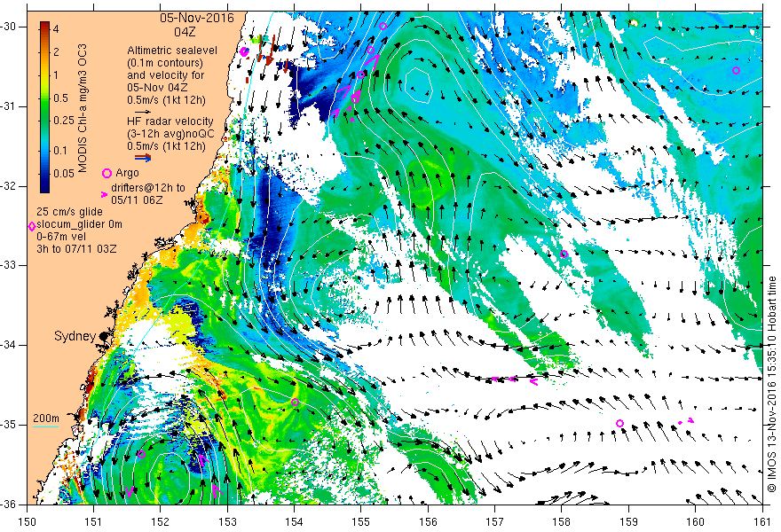Click the chlorophyll color bar scale
The image size is (781, 532).
pos(45,106)
